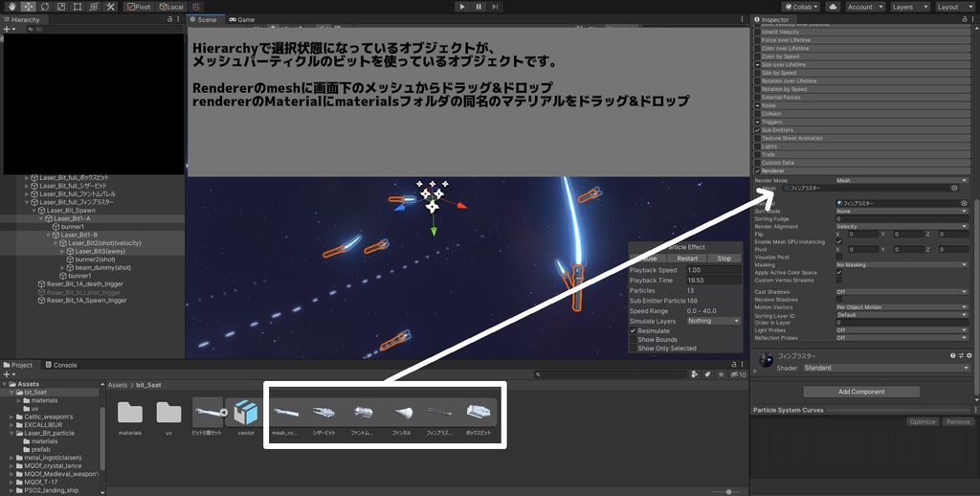Open the material help icon
The height and width of the screenshot is (496, 980).
tap(953, 356)
